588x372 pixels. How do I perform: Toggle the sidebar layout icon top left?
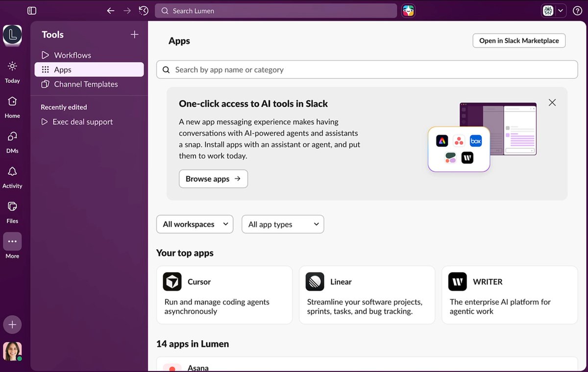point(31,10)
